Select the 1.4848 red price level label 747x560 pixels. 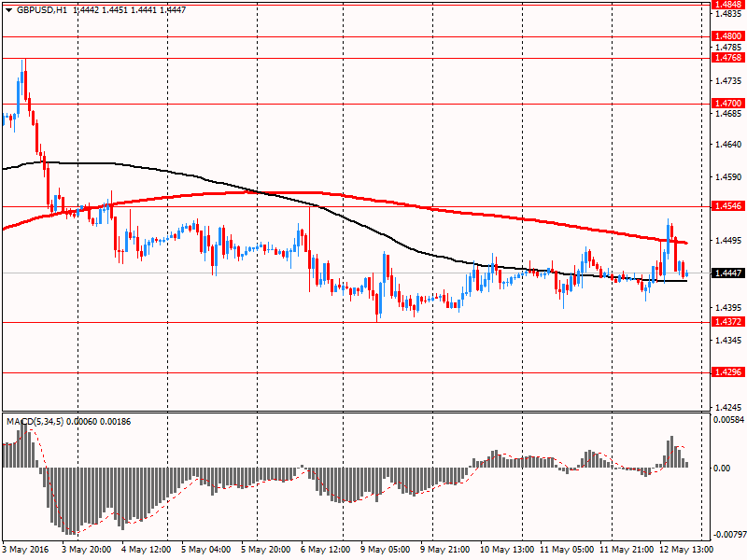tap(728, 5)
